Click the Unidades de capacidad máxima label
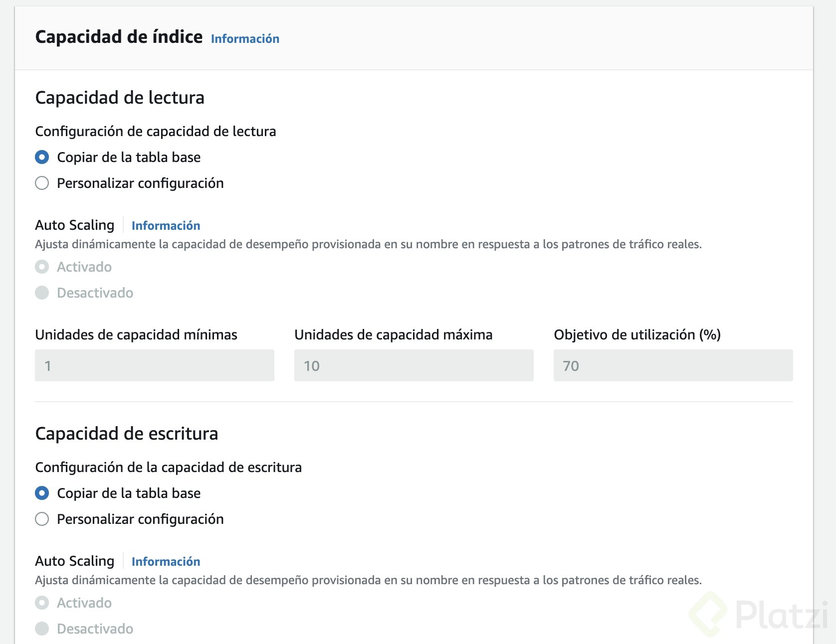The image size is (836, 644). click(x=394, y=335)
